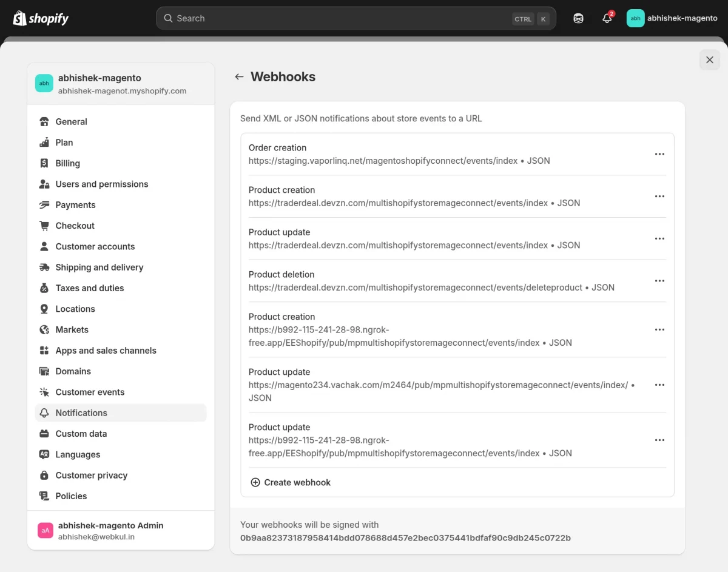The height and width of the screenshot is (572, 728).
Task: Select Customer privacy from the sidebar
Action: coord(91,475)
